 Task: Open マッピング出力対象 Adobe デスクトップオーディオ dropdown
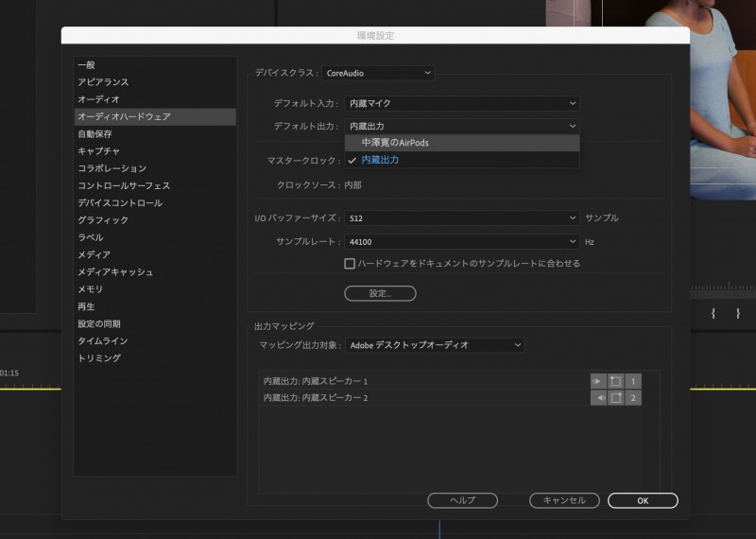coord(435,345)
